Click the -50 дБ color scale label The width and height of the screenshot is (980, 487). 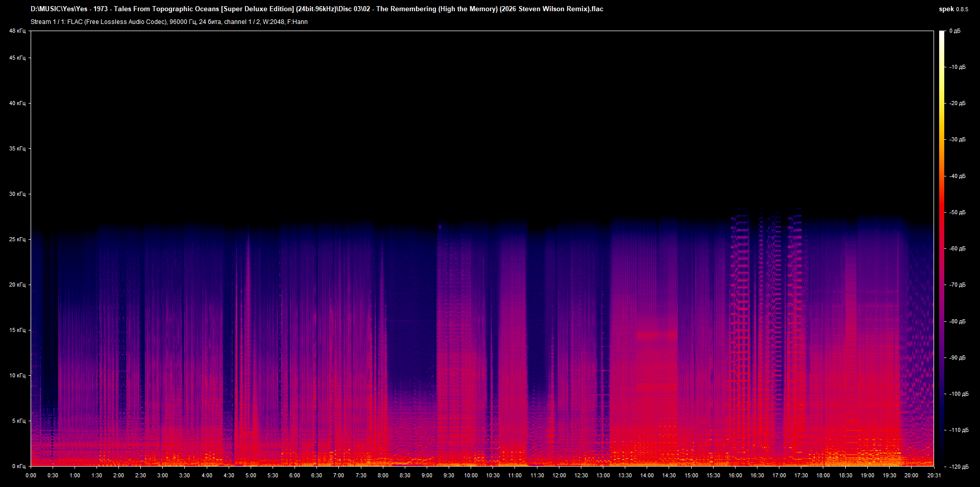coord(958,213)
